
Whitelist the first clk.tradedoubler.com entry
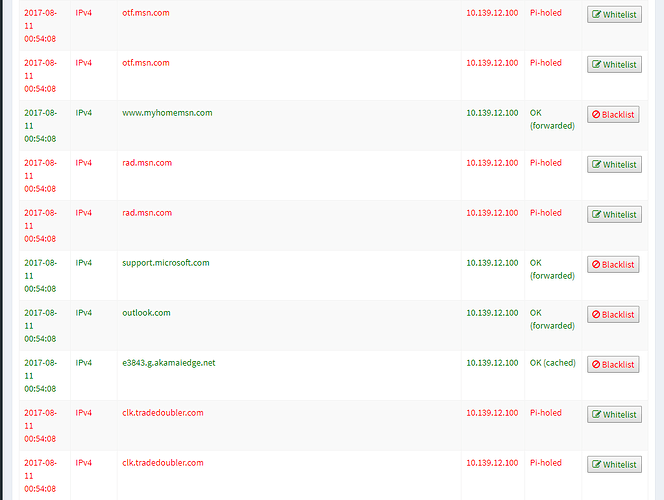pyautogui.click(x=613, y=415)
